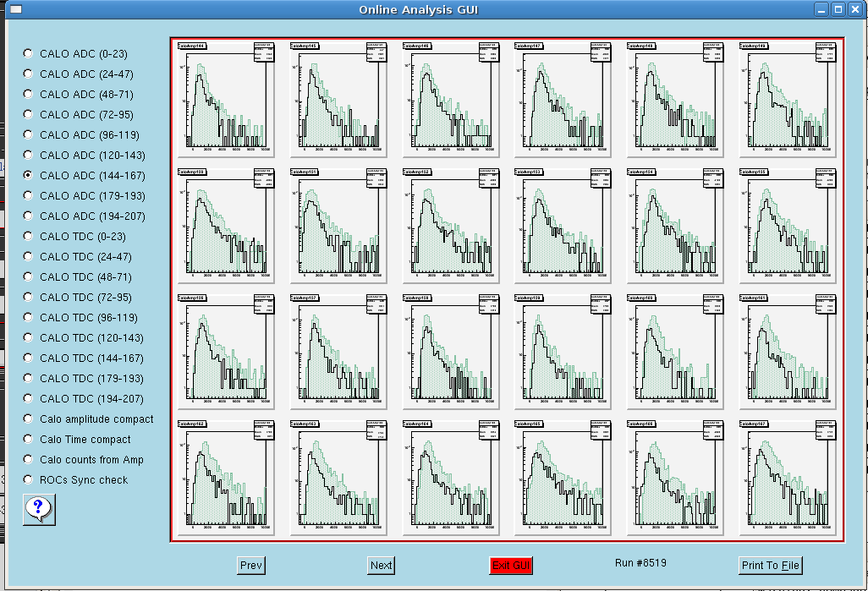Select the CaloAmp163 histogram
868x591 pixels.
point(338,478)
